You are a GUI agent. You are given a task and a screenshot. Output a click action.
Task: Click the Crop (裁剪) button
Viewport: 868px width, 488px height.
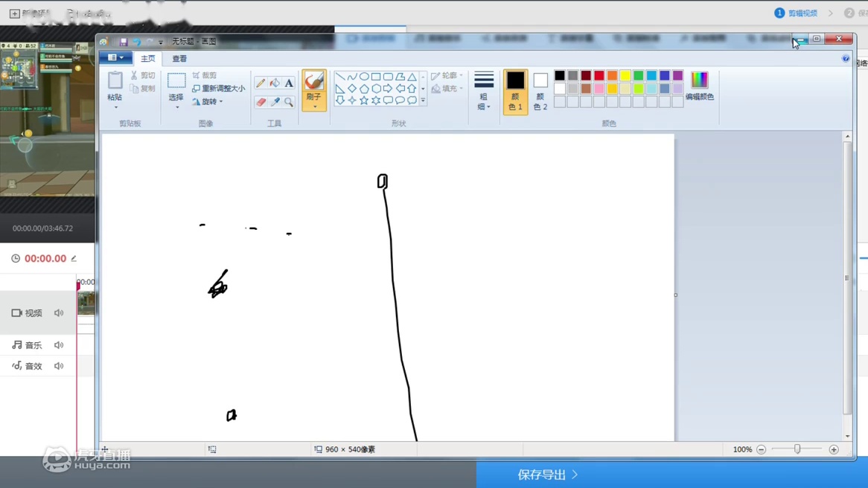coord(205,75)
